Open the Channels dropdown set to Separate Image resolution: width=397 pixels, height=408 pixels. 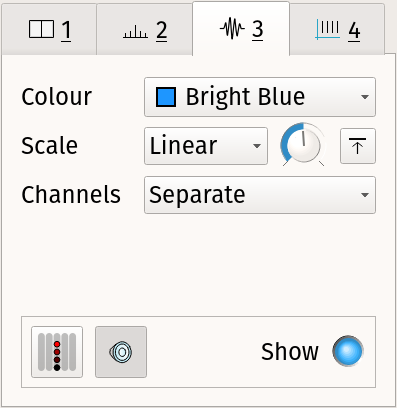click(x=260, y=195)
